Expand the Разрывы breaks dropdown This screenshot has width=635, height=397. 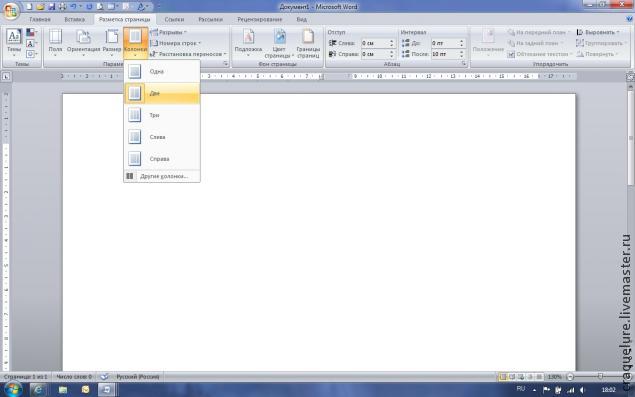coord(168,32)
